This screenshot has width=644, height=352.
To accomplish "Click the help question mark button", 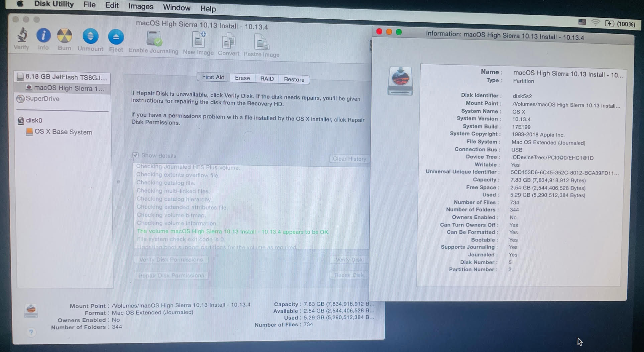I will [x=31, y=332].
